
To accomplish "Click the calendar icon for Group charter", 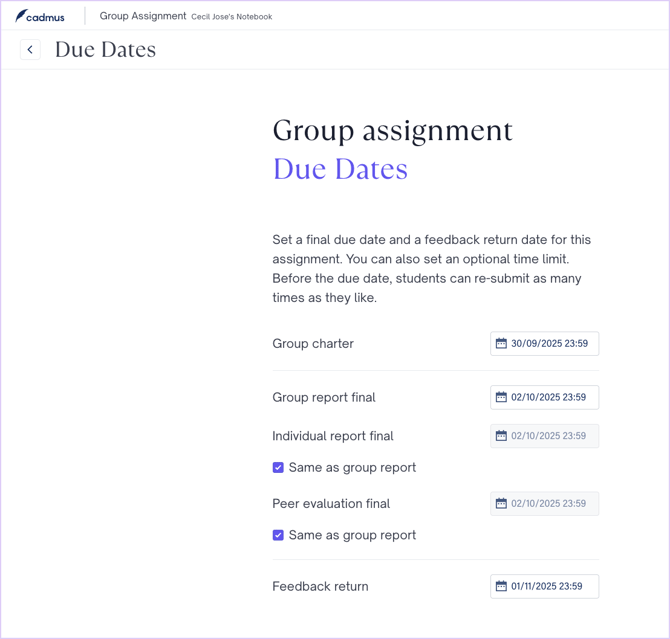I will click(x=501, y=344).
